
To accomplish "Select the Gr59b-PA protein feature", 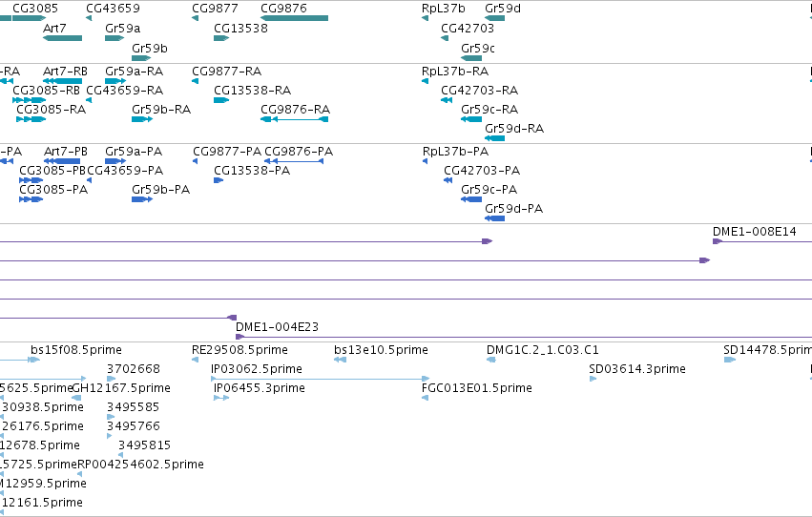I will pos(142,199).
